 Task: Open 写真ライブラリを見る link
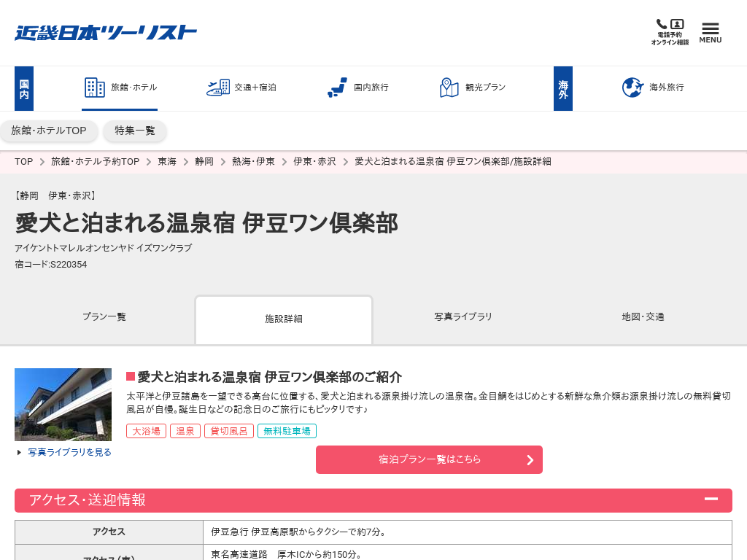pyautogui.click(x=69, y=452)
